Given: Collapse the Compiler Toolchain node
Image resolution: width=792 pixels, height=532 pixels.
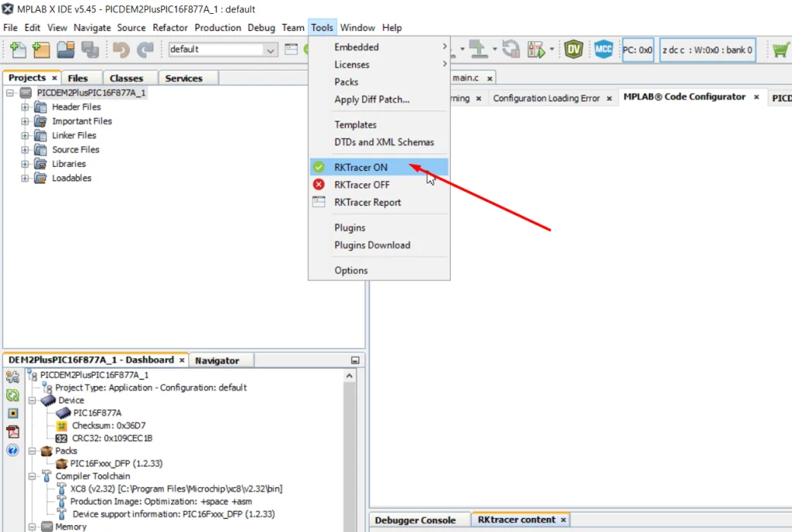Looking at the screenshot, I should (x=32, y=476).
